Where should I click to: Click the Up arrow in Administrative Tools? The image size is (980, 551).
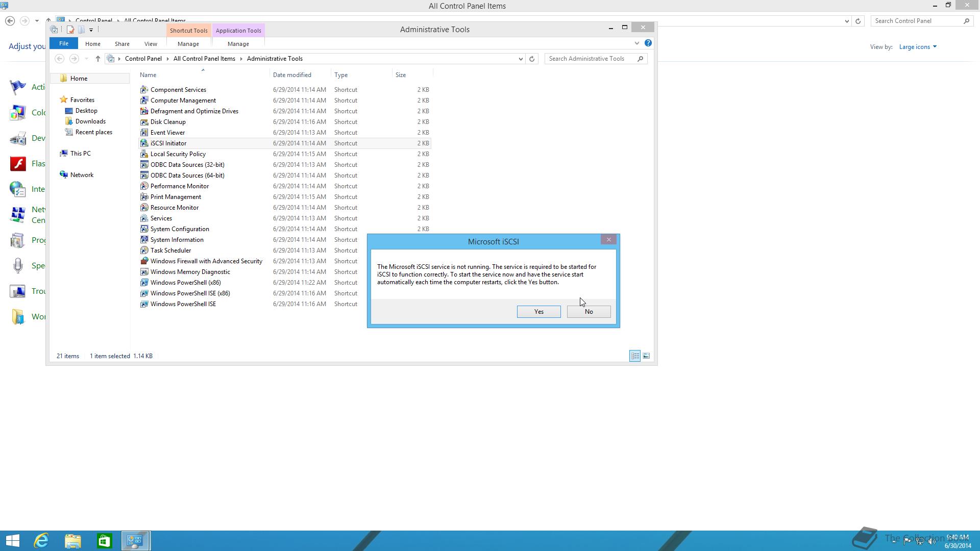(x=97, y=59)
